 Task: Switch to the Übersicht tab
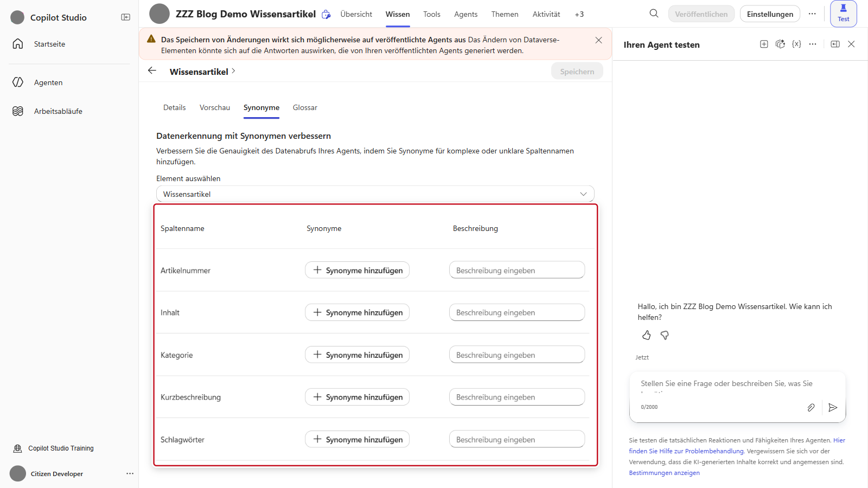[x=356, y=14]
